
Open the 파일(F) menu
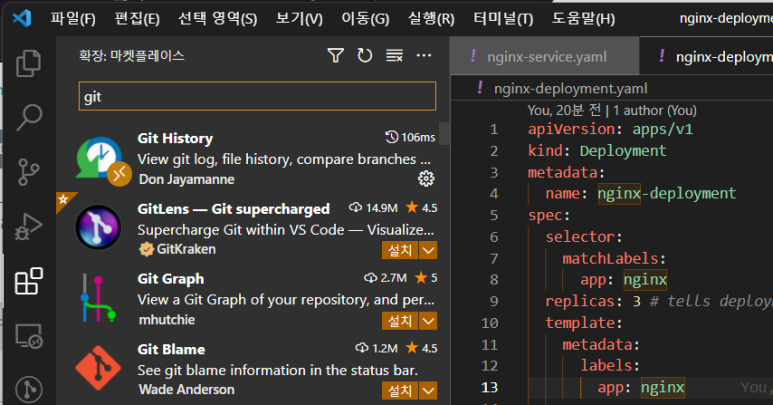(73, 19)
